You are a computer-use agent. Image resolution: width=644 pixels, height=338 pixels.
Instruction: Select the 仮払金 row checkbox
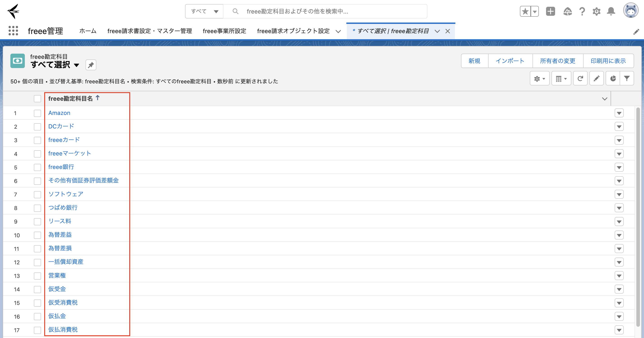tap(37, 317)
